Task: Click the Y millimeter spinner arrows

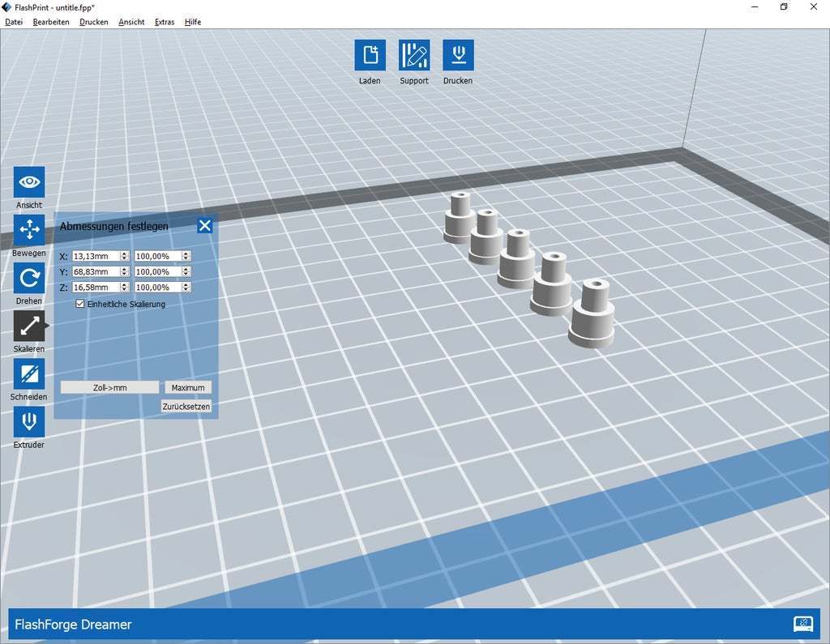Action: coord(124,271)
